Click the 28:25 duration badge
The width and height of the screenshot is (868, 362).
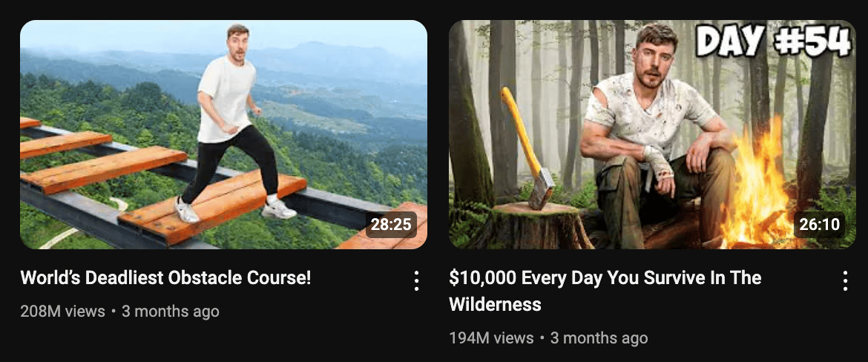(x=392, y=225)
